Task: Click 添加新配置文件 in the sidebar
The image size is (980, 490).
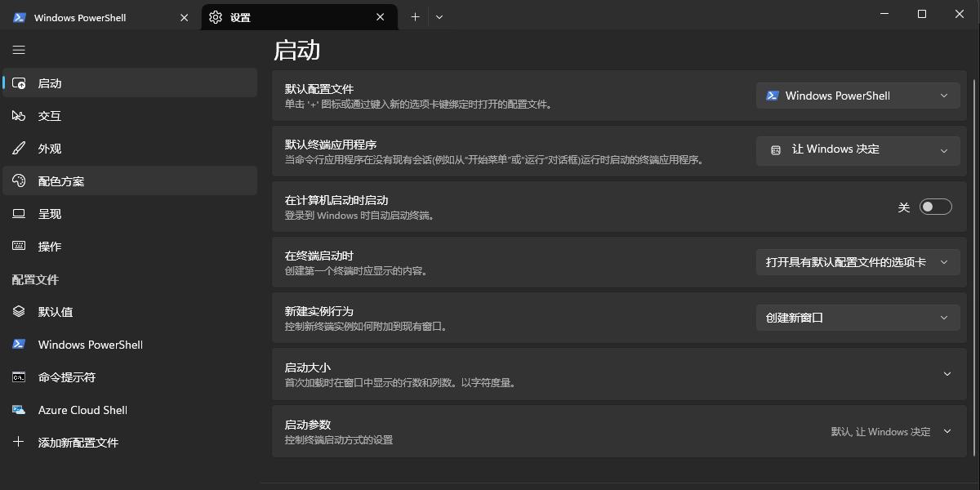Action: point(78,443)
